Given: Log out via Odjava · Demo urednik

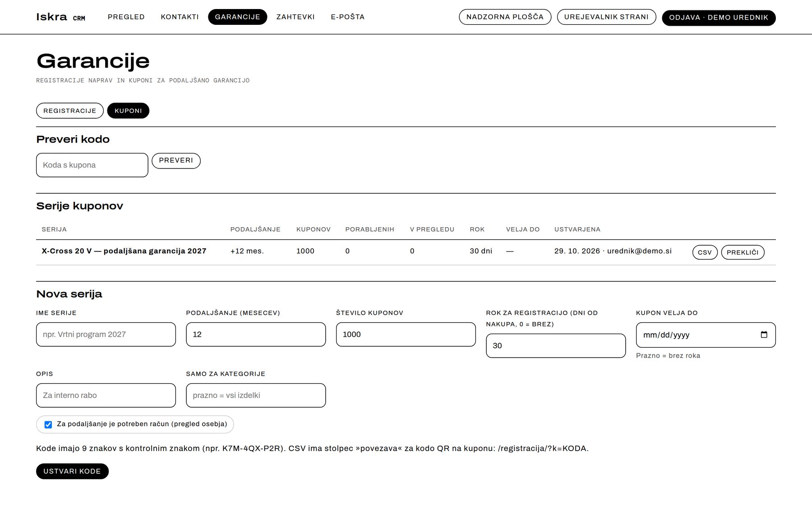Looking at the screenshot, I should tap(719, 18).
